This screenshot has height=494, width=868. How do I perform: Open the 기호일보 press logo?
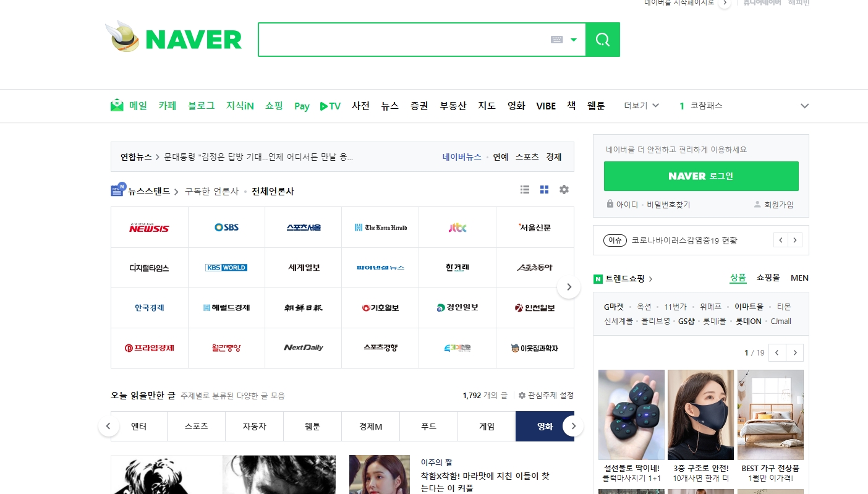click(x=380, y=308)
